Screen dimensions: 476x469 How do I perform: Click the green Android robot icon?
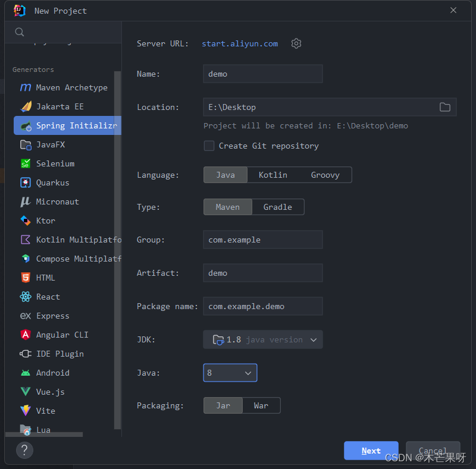click(26, 373)
